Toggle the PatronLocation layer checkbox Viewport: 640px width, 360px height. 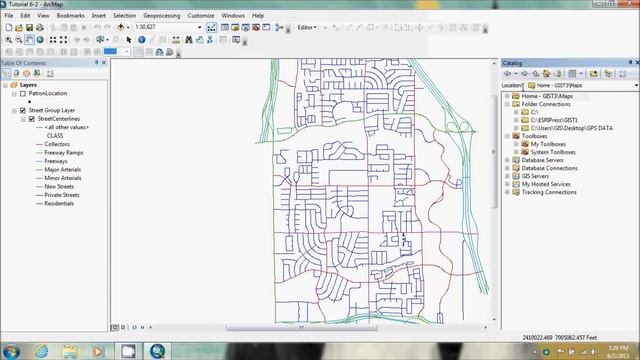click(x=23, y=93)
